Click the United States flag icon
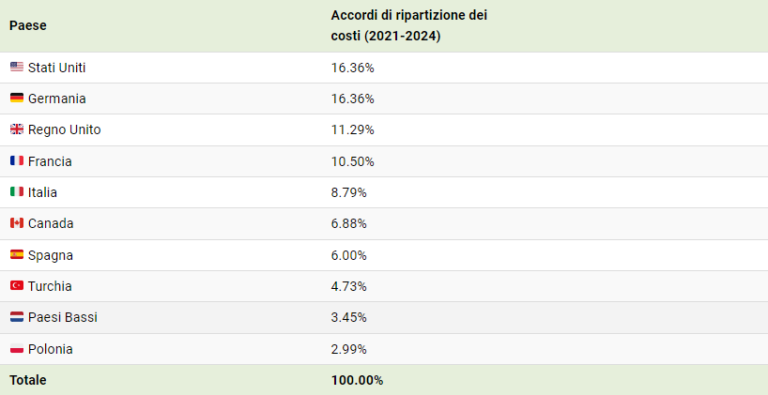Viewport: 768px width, 395px height. [17, 67]
